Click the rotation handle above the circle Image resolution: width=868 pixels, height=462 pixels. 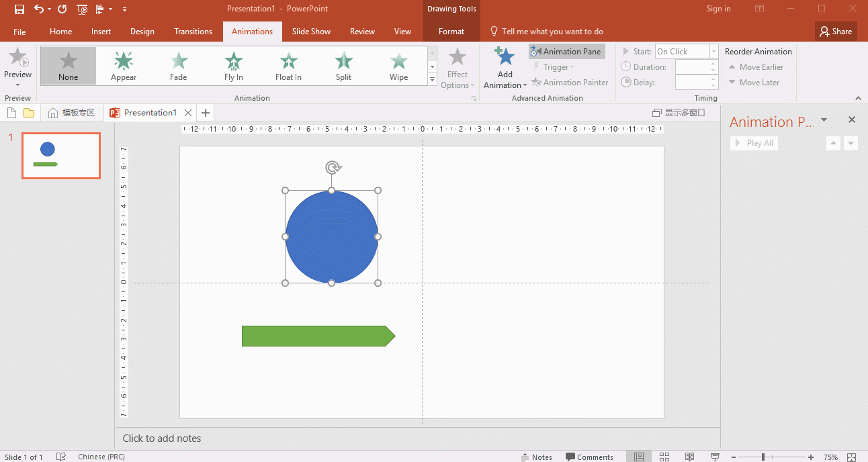tap(332, 167)
